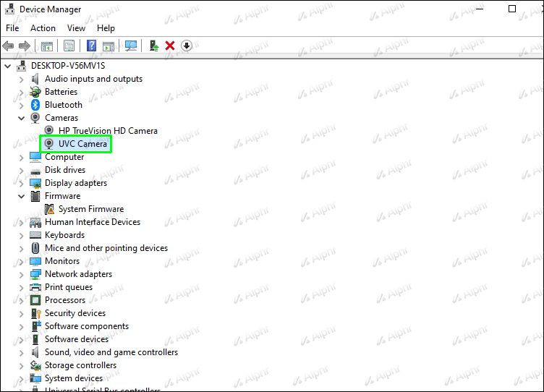The image size is (544, 392).
Task: Click the Mice and pointing devices icon
Action: [35, 248]
